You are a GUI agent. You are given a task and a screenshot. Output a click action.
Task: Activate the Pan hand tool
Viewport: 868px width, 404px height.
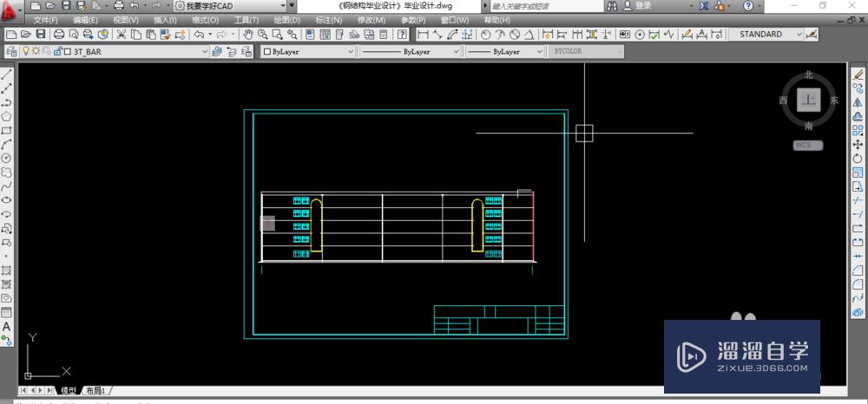(x=248, y=35)
